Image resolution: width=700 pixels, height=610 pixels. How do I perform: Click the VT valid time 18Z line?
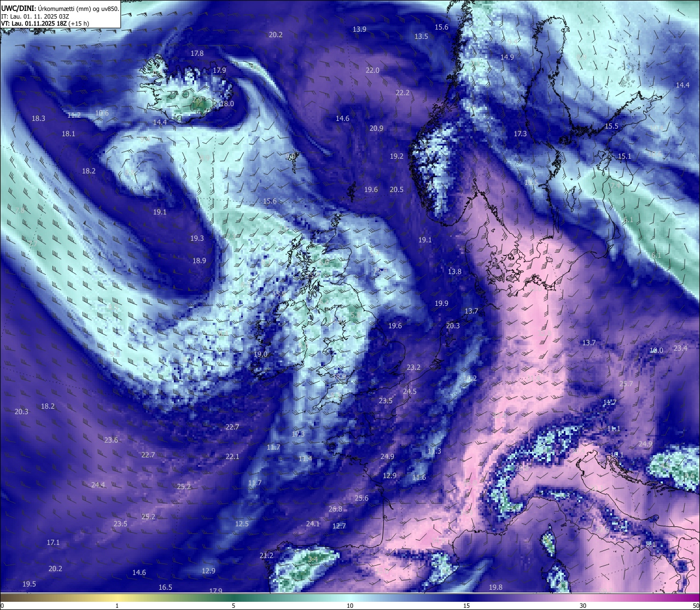click(x=45, y=24)
